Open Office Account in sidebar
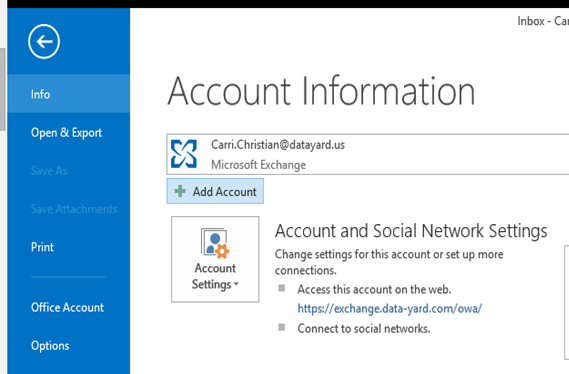This screenshot has width=569, height=374. (67, 307)
